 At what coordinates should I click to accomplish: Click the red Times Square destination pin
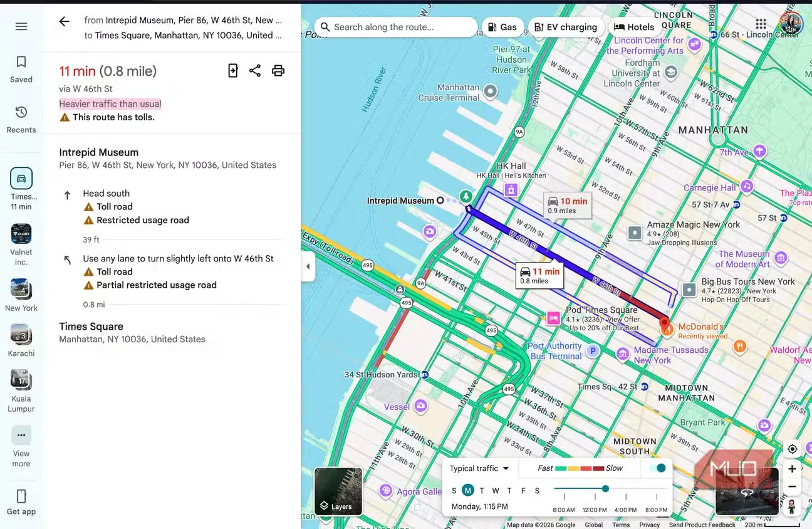pos(665,323)
